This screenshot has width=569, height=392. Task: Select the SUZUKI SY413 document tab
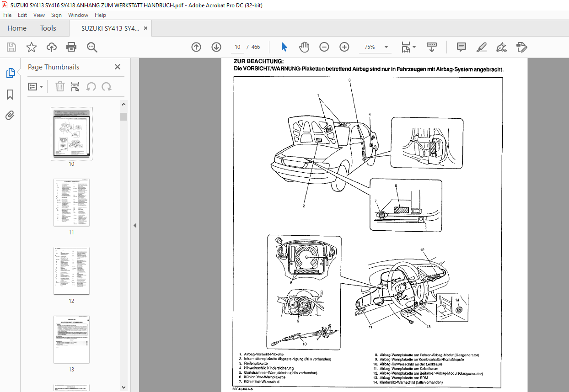coord(110,28)
